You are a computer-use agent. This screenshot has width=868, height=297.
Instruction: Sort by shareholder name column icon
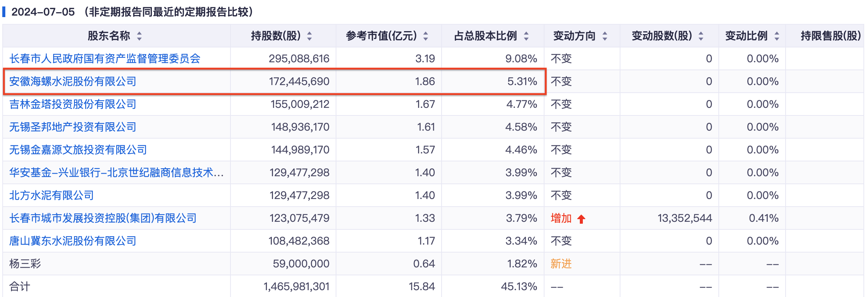139,36
